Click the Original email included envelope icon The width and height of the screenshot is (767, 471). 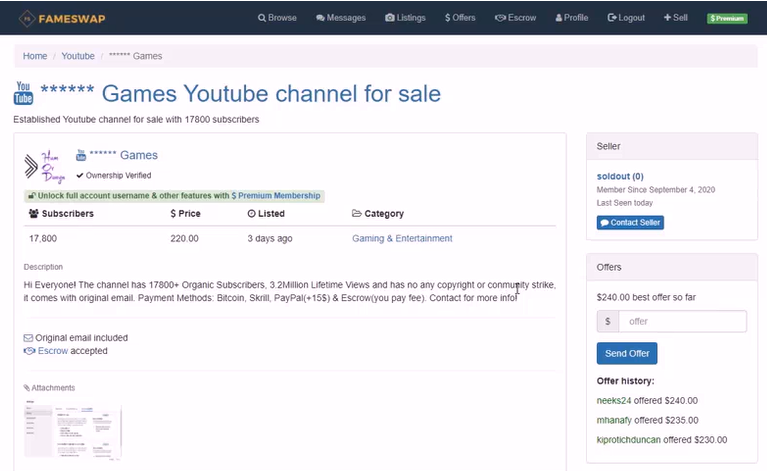coord(28,338)
